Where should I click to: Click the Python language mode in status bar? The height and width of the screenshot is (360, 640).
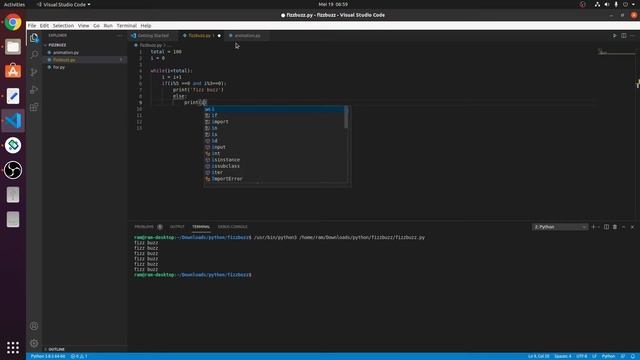click(x=608, y=356)
